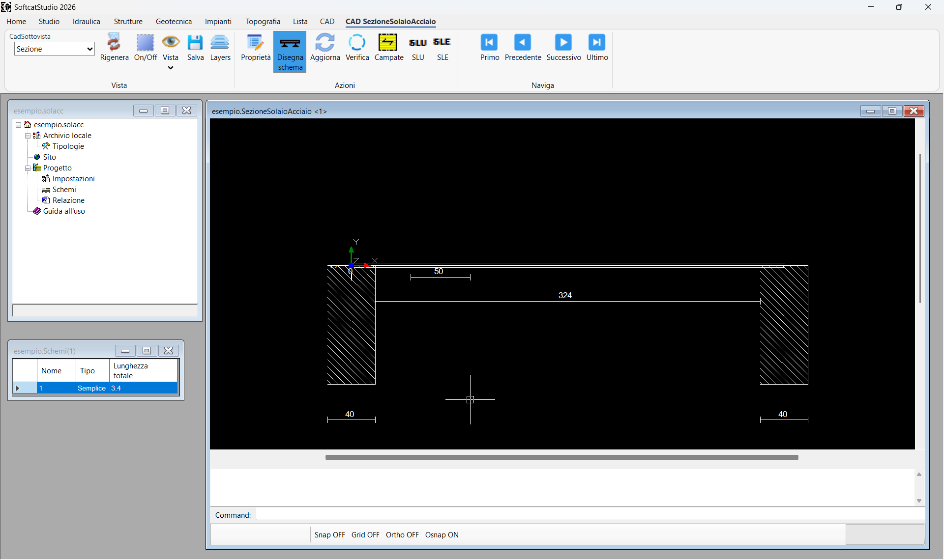
Task: Select Progetto tree label
Action: click(57, 168)
